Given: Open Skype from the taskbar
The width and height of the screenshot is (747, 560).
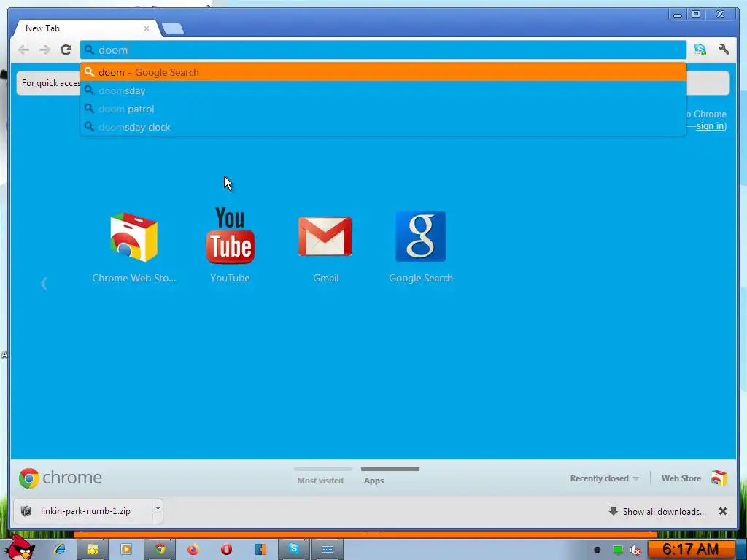Looking at the screenshot, I should tap(293, 550).
